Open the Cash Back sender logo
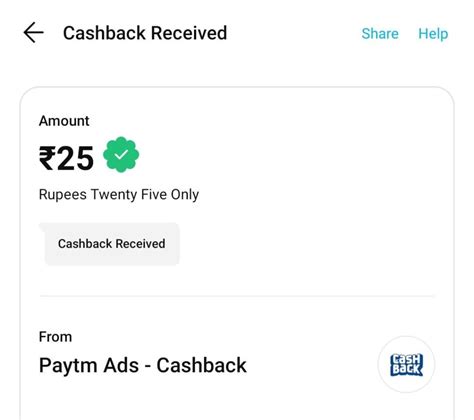 (x=406, y=364)
